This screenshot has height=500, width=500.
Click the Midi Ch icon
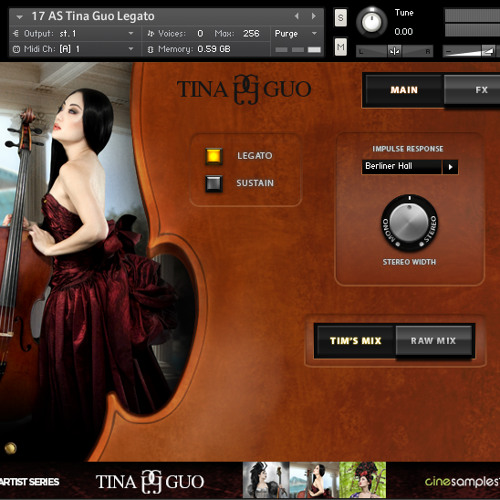tap(16, 49)
